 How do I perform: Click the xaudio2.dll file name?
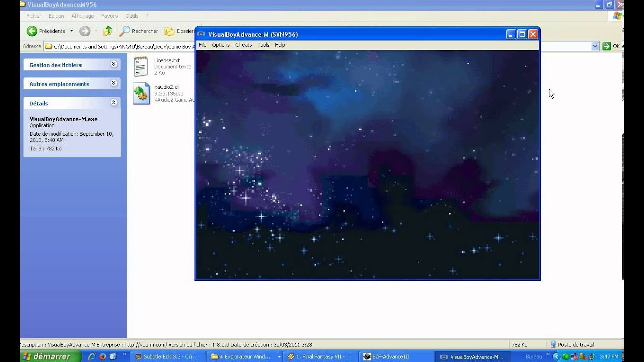tap(167, 87)
